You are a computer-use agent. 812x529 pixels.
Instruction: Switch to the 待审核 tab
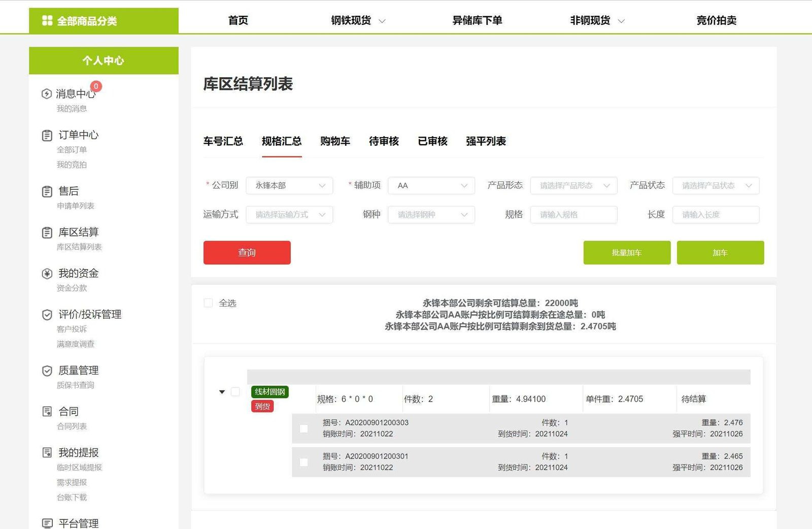click(384, 141)
